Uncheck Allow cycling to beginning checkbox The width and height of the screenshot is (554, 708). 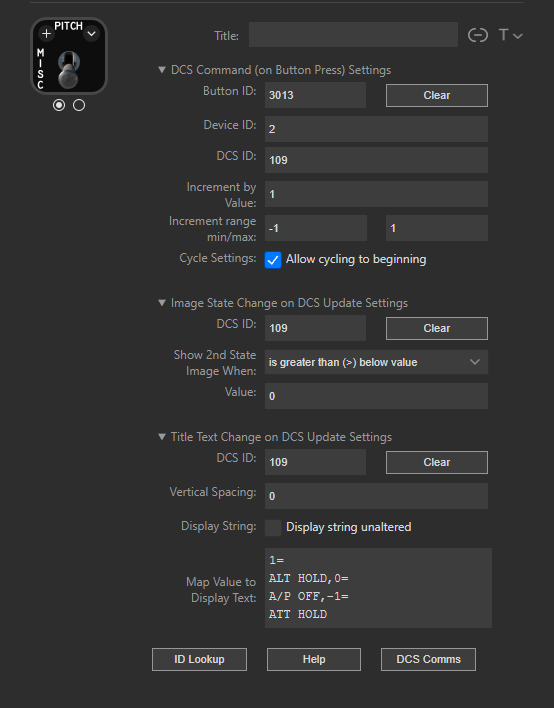pyautogui.click(x=273, y=260)
